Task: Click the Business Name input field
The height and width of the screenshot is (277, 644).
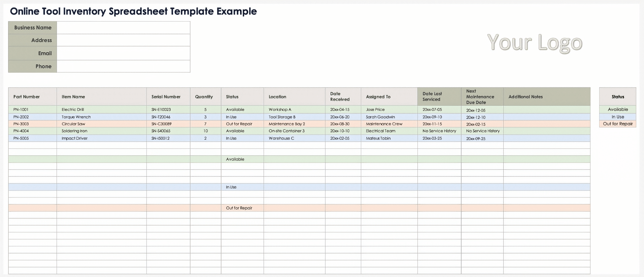Action: point(123,28)
